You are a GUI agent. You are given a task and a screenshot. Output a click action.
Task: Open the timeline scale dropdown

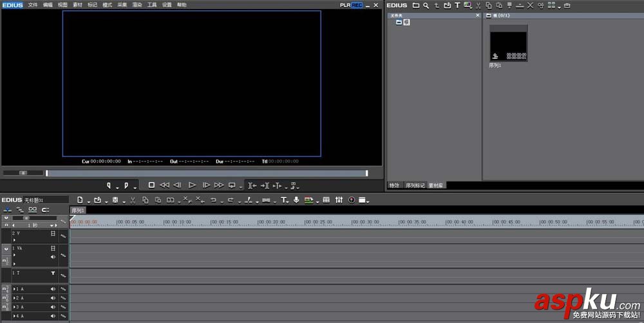[53, 225]
